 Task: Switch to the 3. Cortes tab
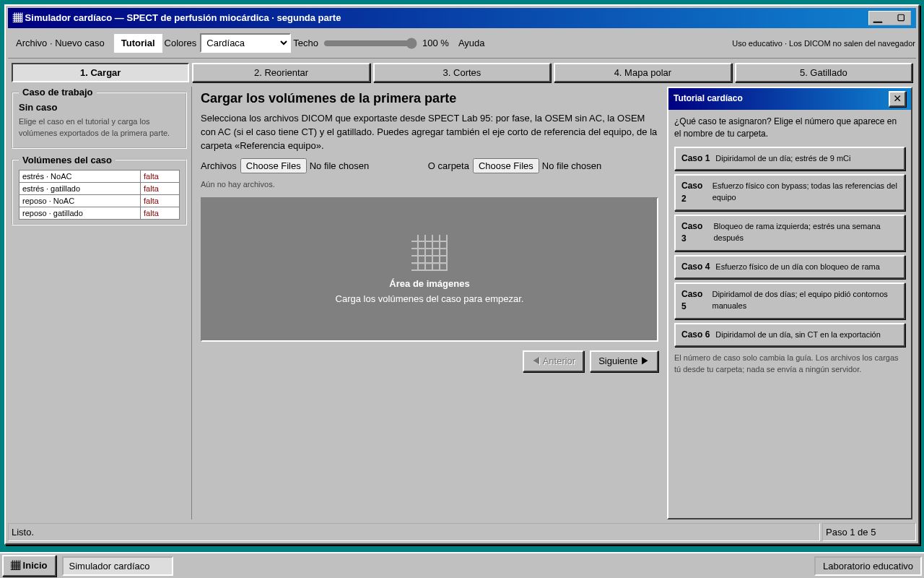[462, 73]
